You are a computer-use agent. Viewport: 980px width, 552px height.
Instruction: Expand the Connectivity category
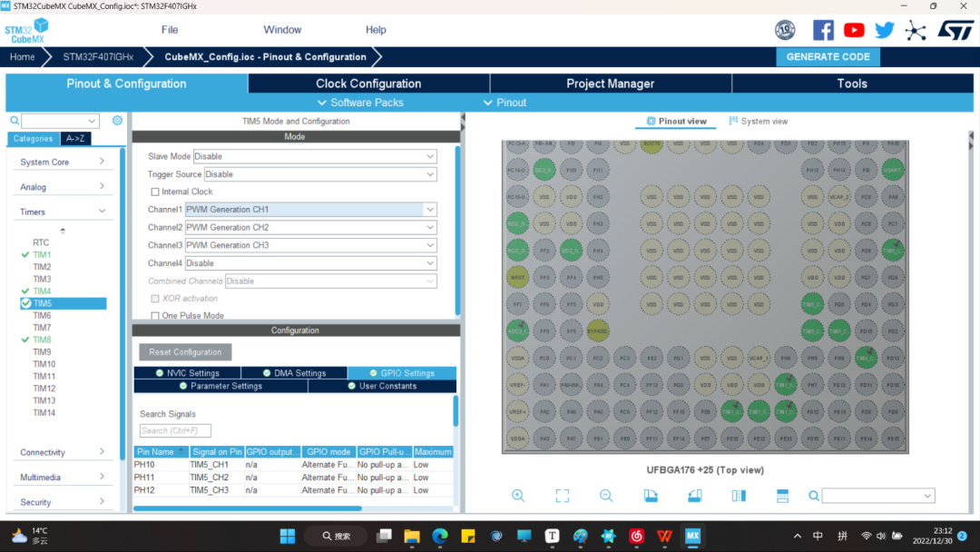(62, 452)
